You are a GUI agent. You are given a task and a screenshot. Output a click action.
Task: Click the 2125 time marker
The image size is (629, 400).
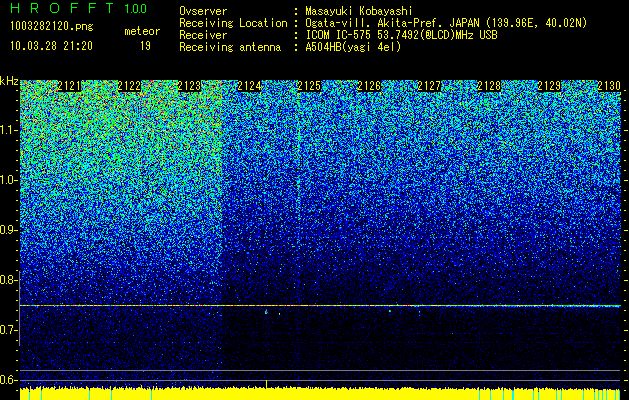(309, 86)
